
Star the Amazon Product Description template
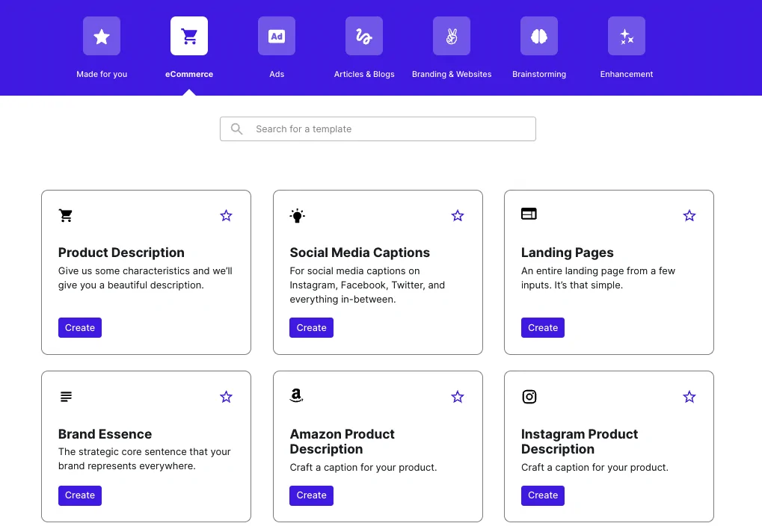click(x=458, y=398)
